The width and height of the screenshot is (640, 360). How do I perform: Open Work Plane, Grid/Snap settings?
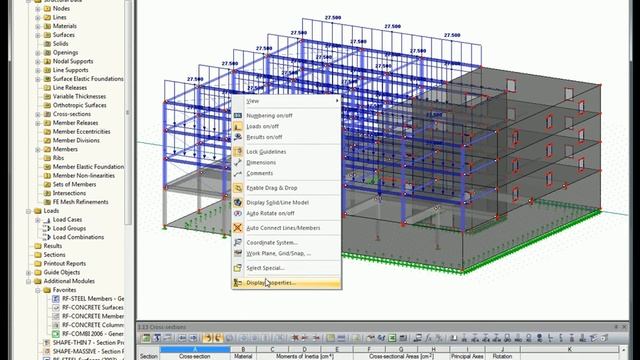click(x=287, y=253)
